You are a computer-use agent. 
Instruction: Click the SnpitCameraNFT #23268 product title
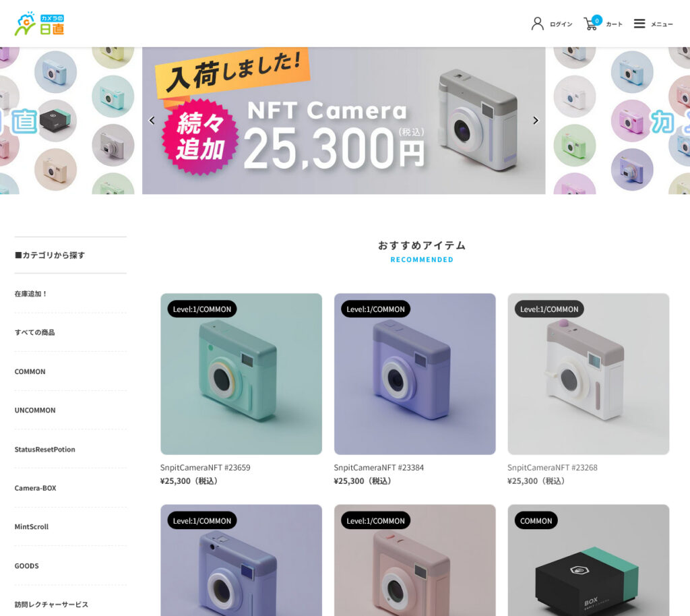[x=553, y=467]
